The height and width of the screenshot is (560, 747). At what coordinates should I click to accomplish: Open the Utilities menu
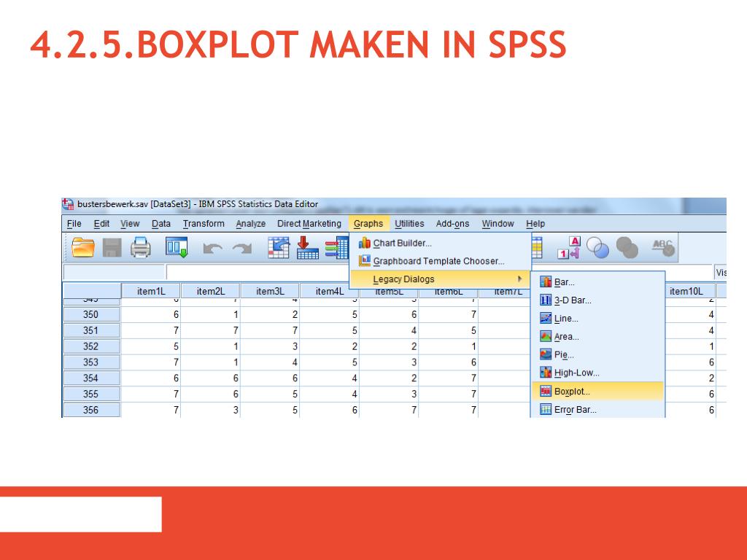coord(409,223)
